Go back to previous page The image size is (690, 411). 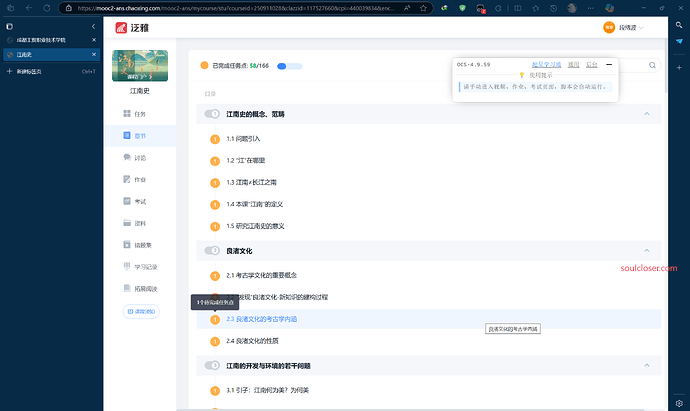(x=29, y=8)
